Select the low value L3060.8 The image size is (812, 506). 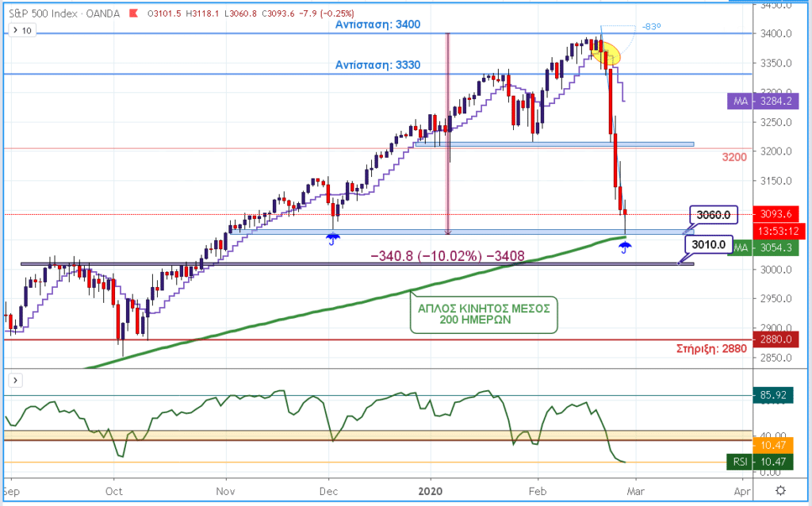click(x=241, y=13)
